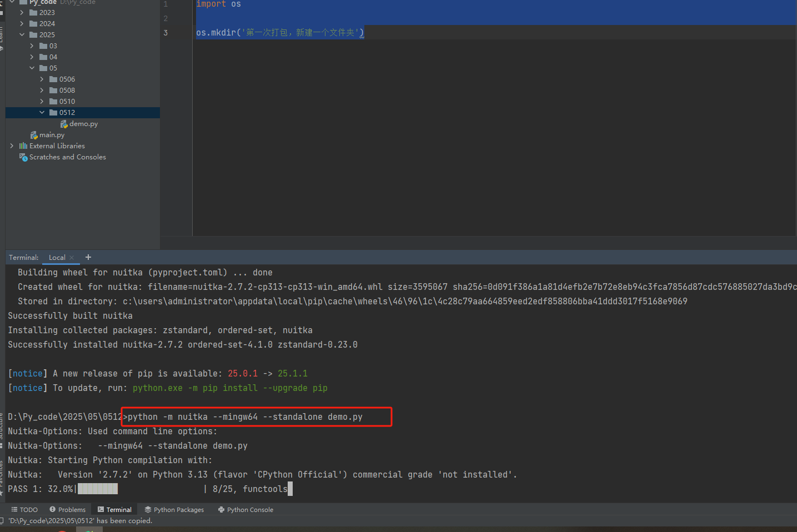This screenshot has height=532, width=797.
Task: Click the Scratches and Consoles icon
Action: coord(23,157)
